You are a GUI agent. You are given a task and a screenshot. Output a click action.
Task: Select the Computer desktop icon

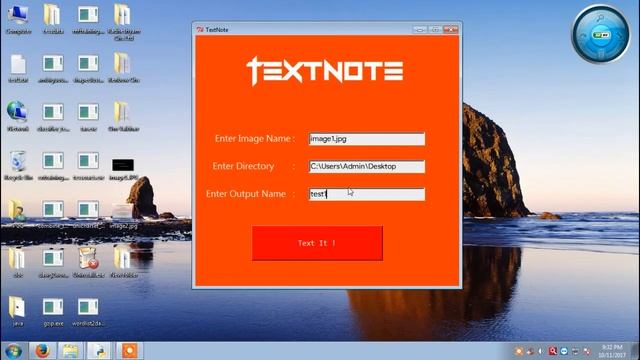coord(18,20)
